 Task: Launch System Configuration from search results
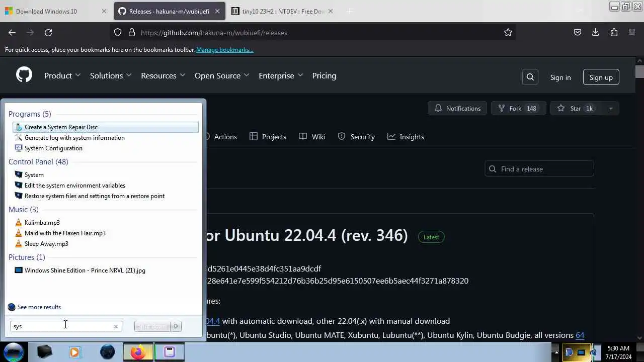click(x=53, y=148)
